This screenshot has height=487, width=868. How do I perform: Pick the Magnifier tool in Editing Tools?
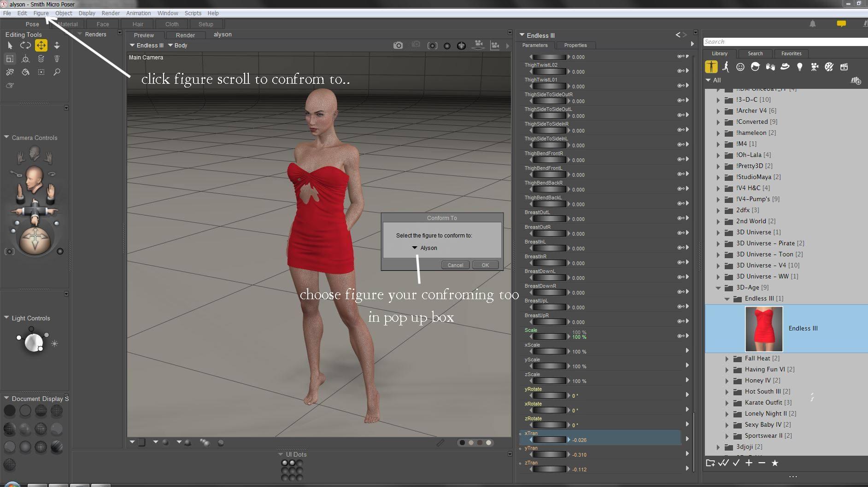tap(57, 72)
